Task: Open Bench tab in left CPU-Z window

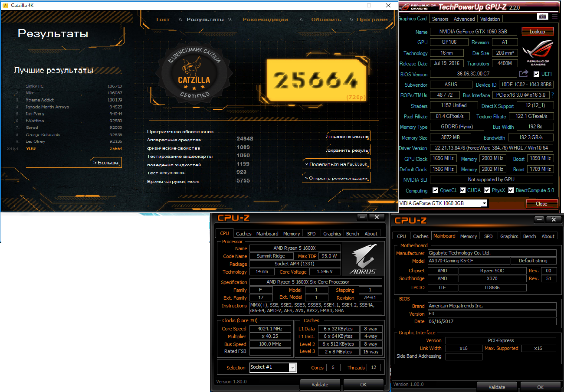Action: 353,234
